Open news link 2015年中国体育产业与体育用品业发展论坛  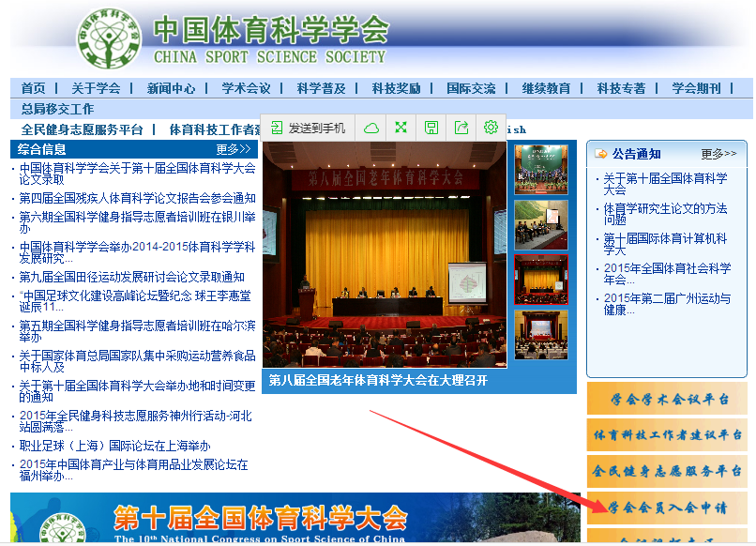(133, 470)
